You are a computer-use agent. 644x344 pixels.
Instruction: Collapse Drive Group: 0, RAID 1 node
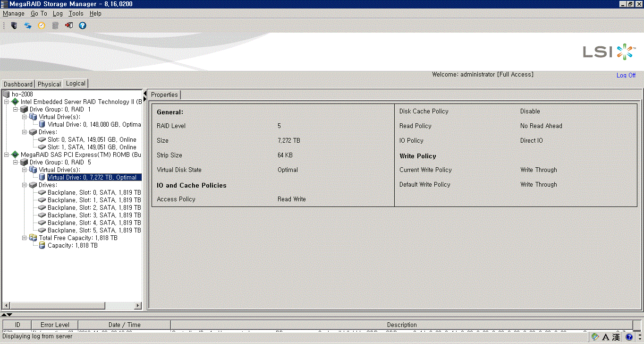(x=15, y=109)
